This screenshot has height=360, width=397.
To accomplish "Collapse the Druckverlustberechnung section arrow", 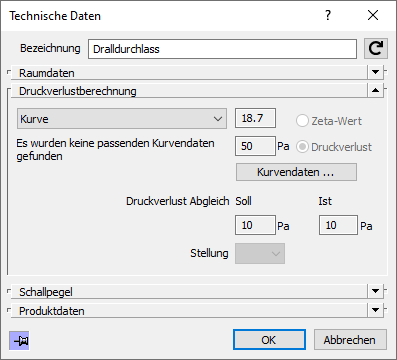I will tap(376, 90).
